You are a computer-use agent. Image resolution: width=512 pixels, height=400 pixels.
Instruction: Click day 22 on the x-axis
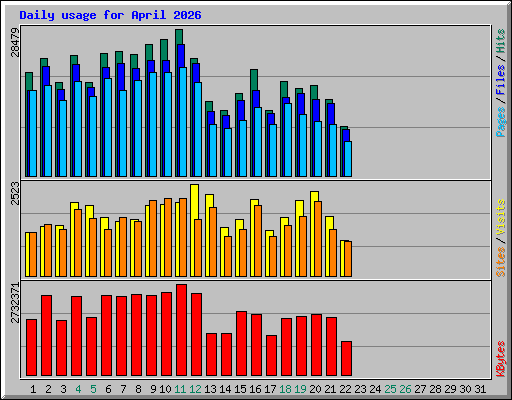tap(345, 389)
